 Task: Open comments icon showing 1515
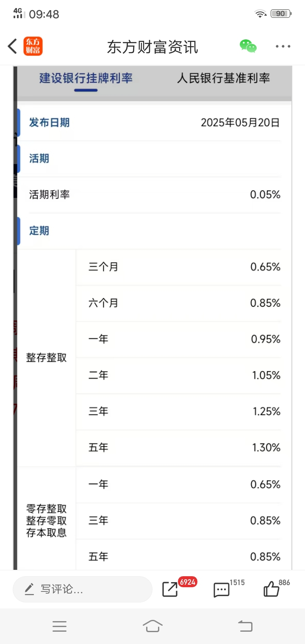tap(222, 590)
